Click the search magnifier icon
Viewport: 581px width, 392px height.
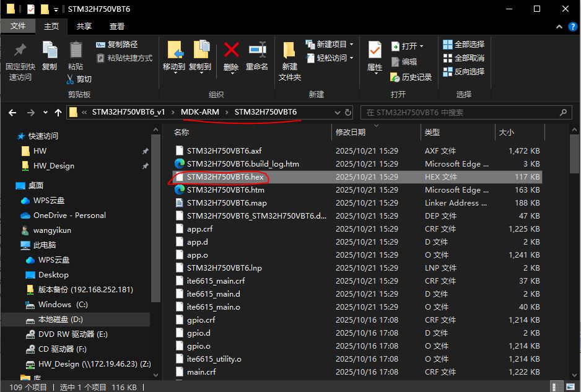click(563, 112)
